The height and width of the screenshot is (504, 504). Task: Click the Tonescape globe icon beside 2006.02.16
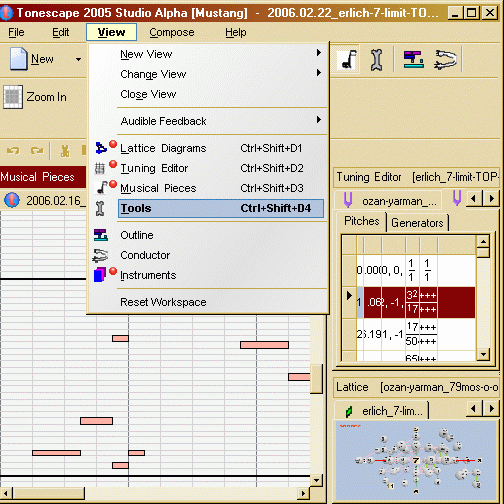click(x=12, y=200)
